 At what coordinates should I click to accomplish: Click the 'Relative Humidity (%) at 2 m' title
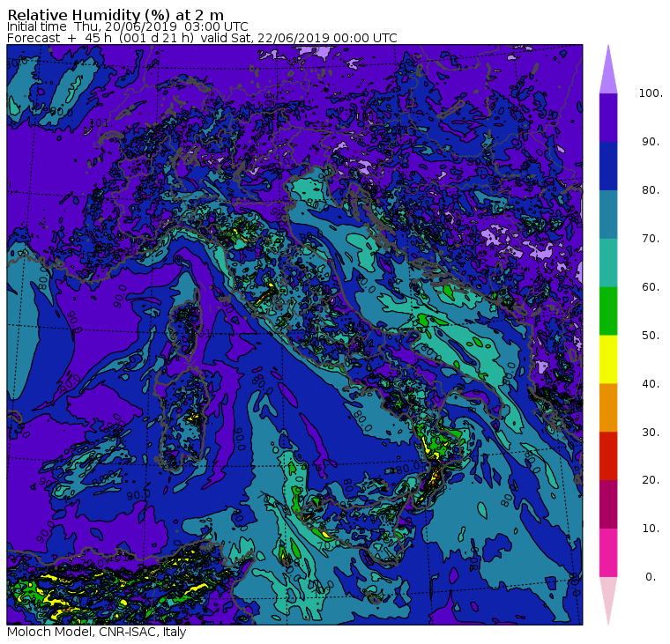click(115, 14)
